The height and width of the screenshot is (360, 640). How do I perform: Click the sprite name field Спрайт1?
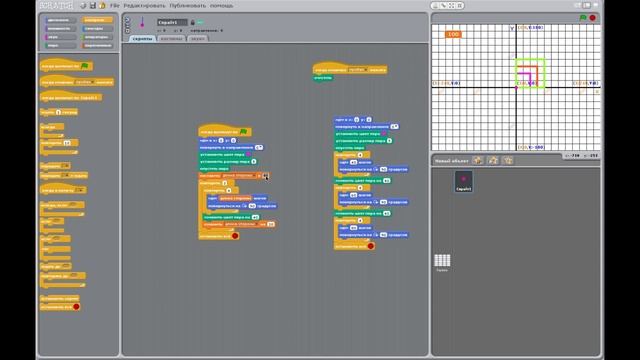tap(172, 22)
